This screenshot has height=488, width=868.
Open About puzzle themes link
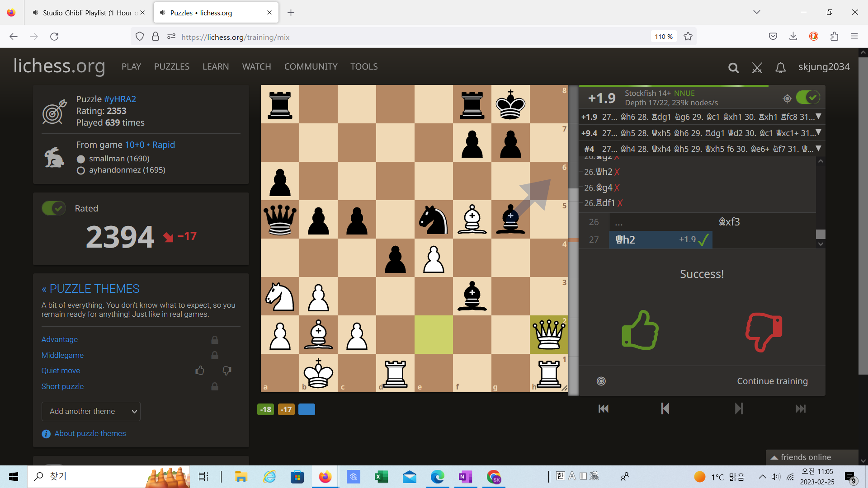90,434
